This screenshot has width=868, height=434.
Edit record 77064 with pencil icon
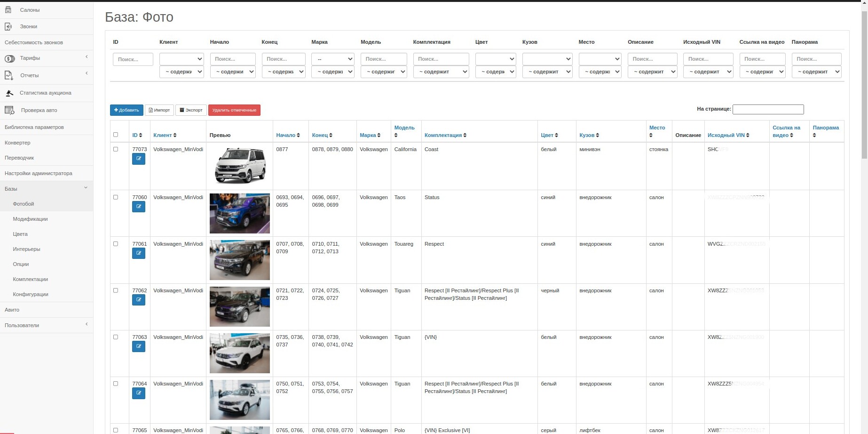tap(139, 393)
